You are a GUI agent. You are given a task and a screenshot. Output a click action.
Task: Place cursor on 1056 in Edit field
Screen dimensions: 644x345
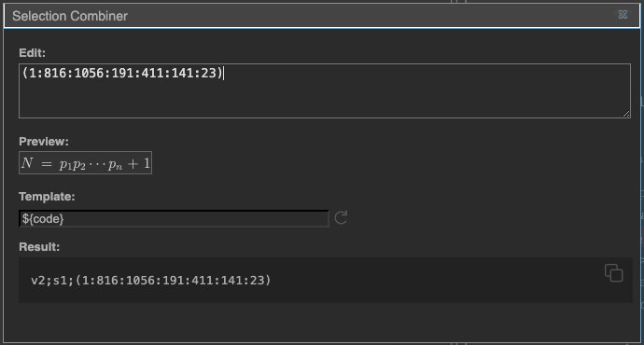pyautogui.click(x=89, y=73)
